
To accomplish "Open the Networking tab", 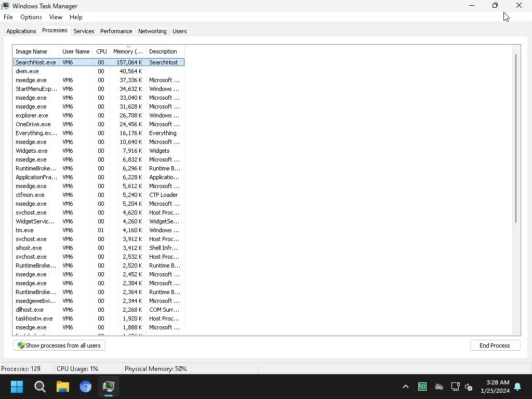I will [152, 31].
